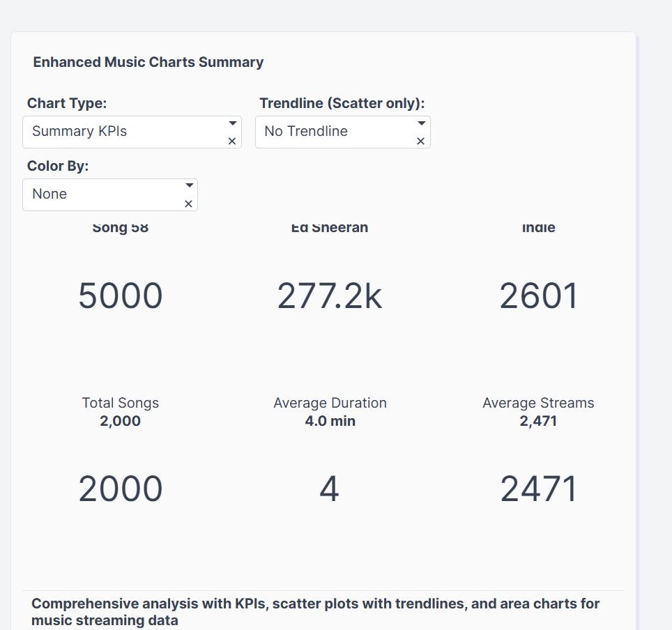Select the 5000 KPI value
Viewport: 672px width, 630px height.
(121, 296)
